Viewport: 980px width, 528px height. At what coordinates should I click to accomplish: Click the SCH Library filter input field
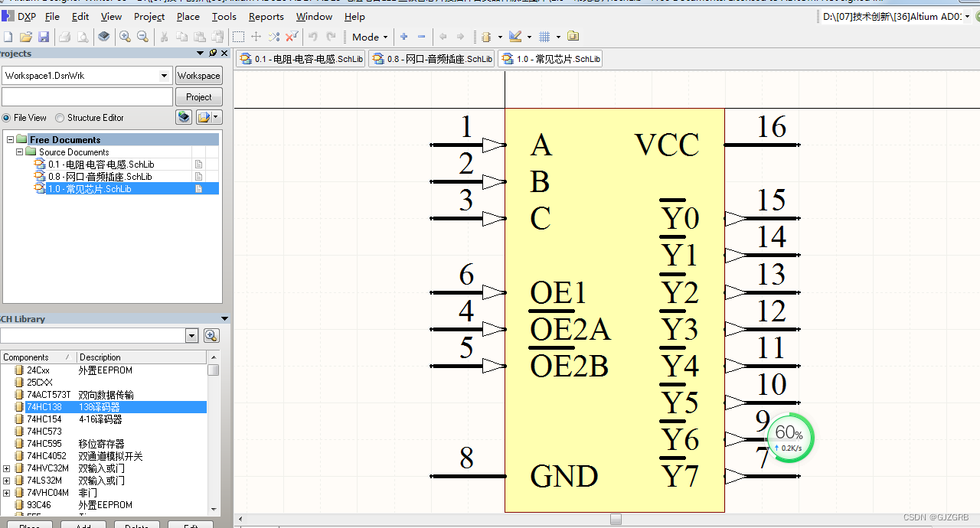[93, 336]
